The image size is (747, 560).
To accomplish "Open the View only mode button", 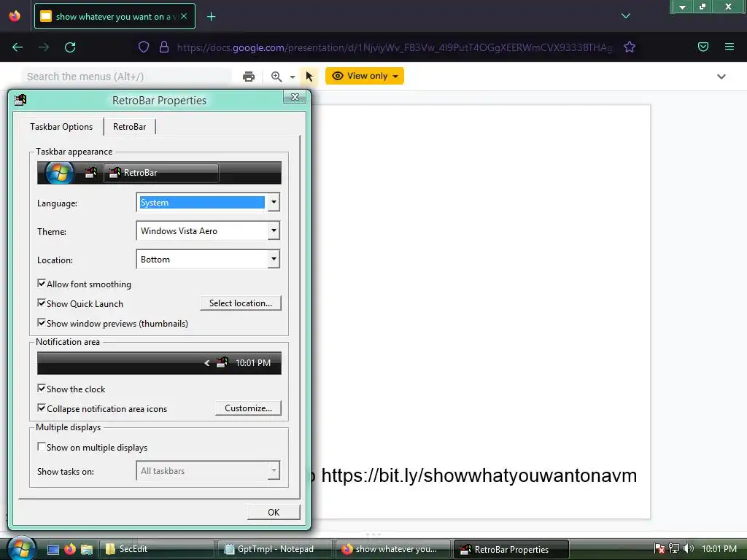I will pyautogui.click(x=365, y=76).
